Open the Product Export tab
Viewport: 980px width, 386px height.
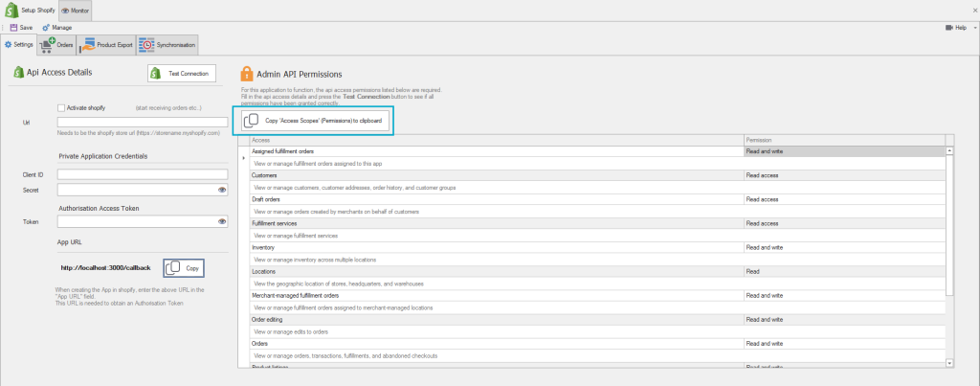(106, 45)
